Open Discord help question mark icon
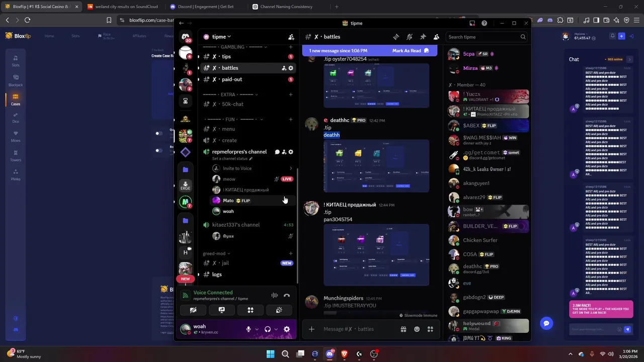644x362 pixels. pyautogui.click(x=484, y=23)
